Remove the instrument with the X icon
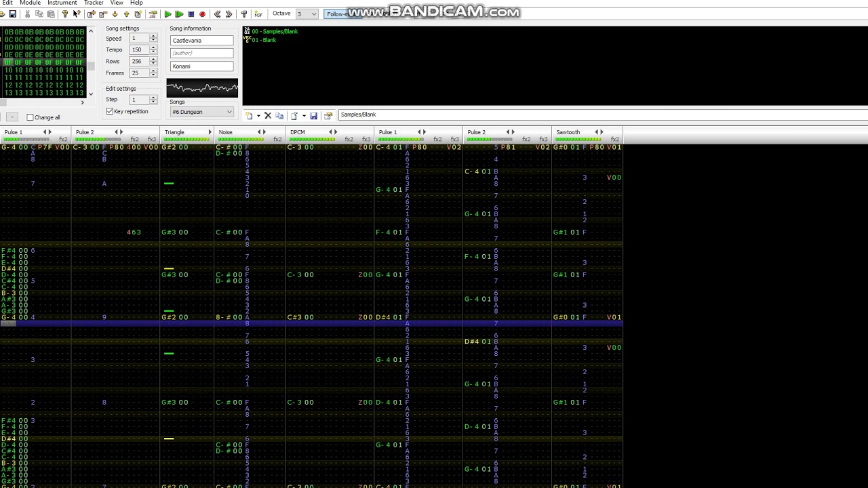Screen dimensions: 868x488 pos(268,116)
